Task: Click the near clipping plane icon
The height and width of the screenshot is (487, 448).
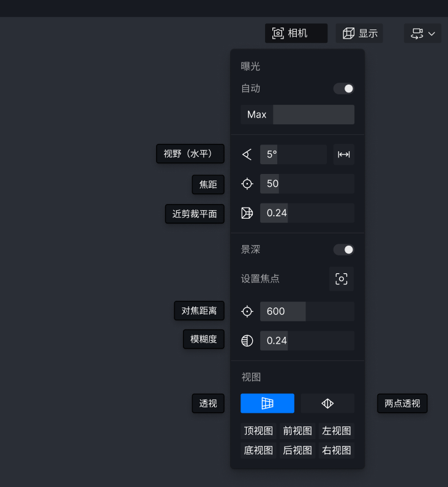Action: [247, 213]
